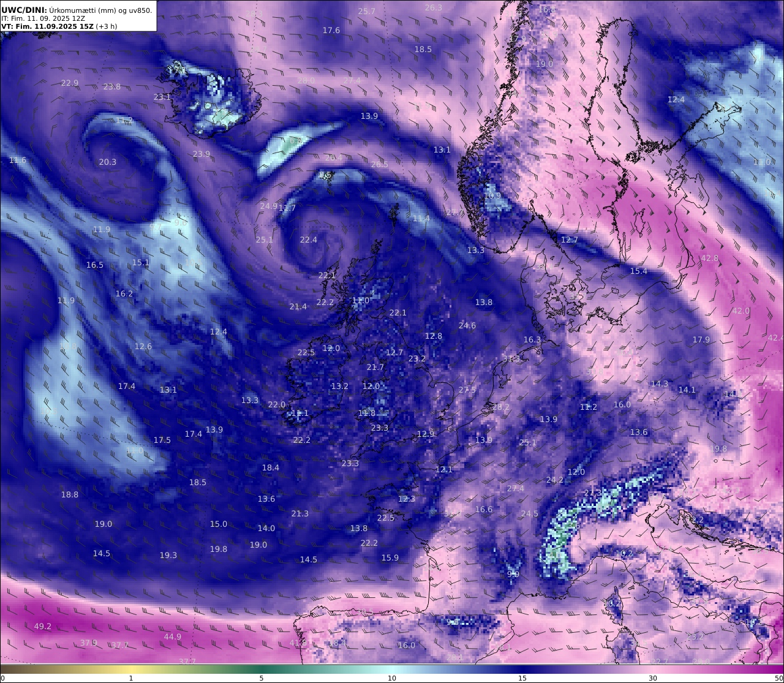Click the 42.4 value label
This screenshot has width=784, height=683.
tap(775, 338)
